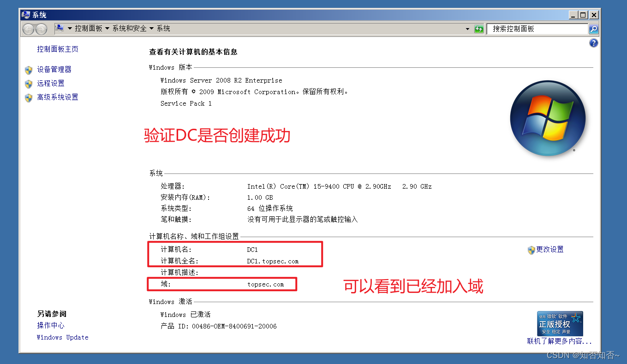627x364 pixels.
Task: Open the 控制面板主页 link
Action: point(58,49)
